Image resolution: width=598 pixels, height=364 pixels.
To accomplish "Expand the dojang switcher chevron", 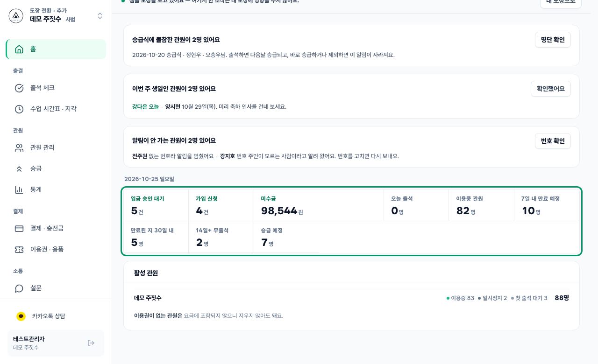I will coord(100,16).
